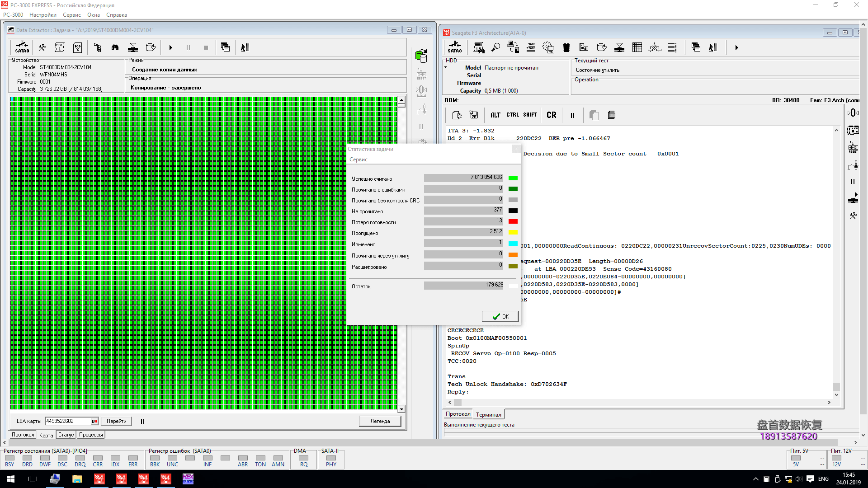Image resolution: width=868 pixels, height=488 pixels.
Task: Click the power switch icon on Seagate sidebar
Action: pyautogui.click(x=853, y=165)
